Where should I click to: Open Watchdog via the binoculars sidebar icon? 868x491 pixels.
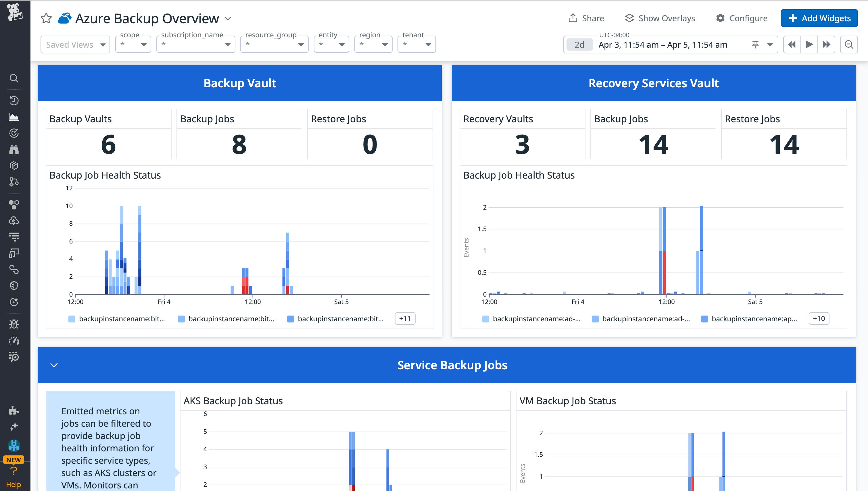(x=14, y=149)
